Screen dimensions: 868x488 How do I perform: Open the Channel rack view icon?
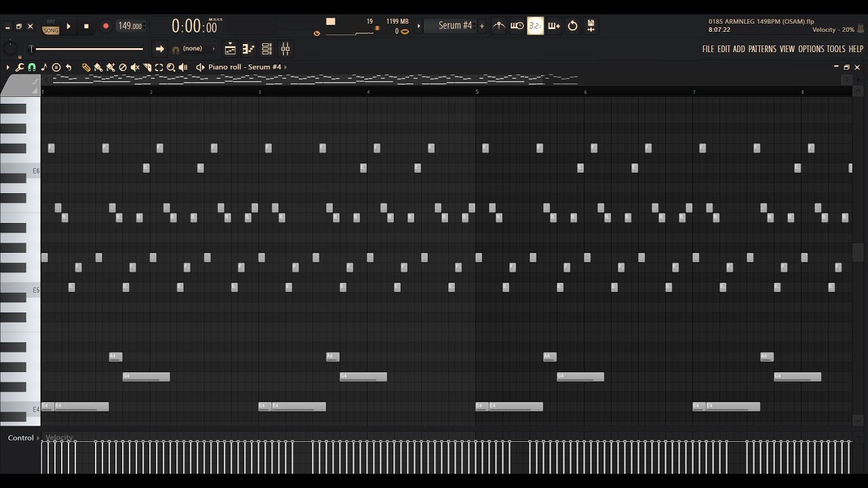pyautogui.click(x=267, y=49)
